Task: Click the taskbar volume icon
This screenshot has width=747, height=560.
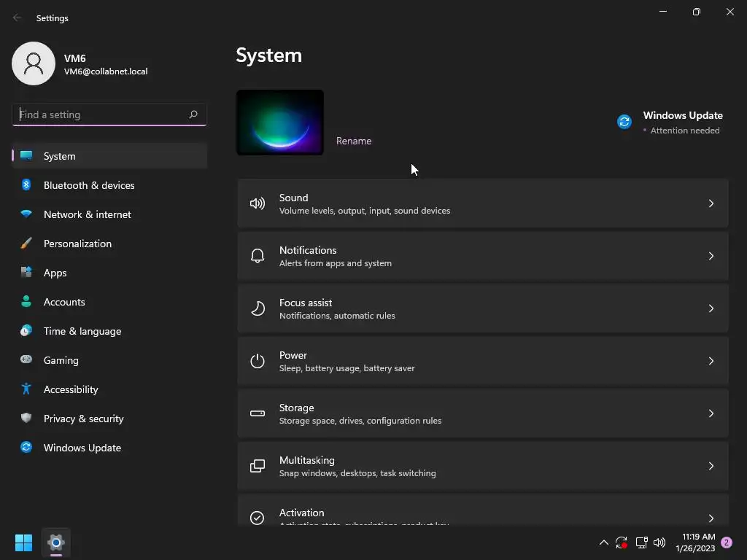Action: click(659, 542)
